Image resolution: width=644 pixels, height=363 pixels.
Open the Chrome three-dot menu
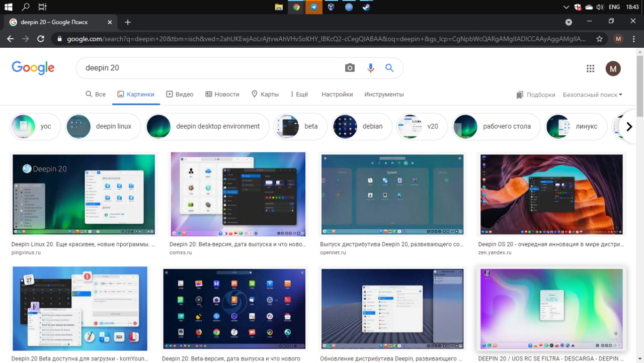coord(633,39)
